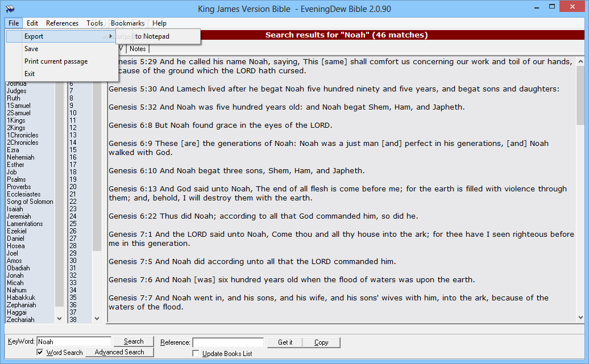This screenshot has height=364, width=589.
Task: Select Esther in the books list
Action: coord(15,165)
